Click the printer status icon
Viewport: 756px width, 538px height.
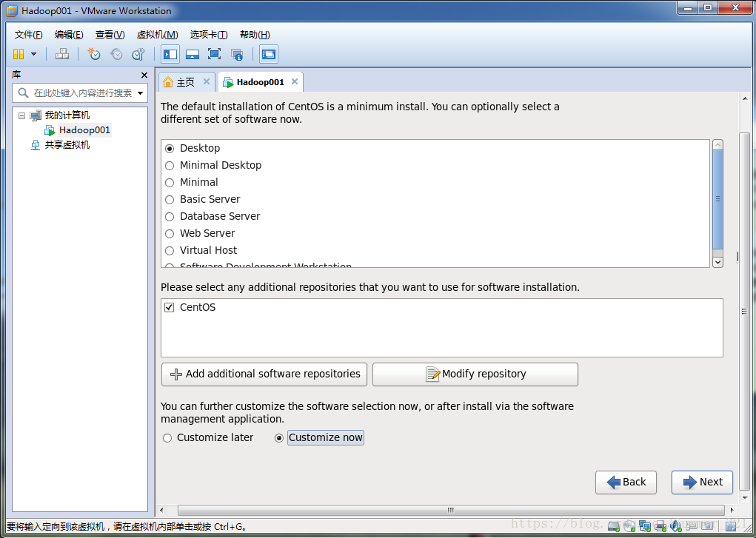coord(660,526)
